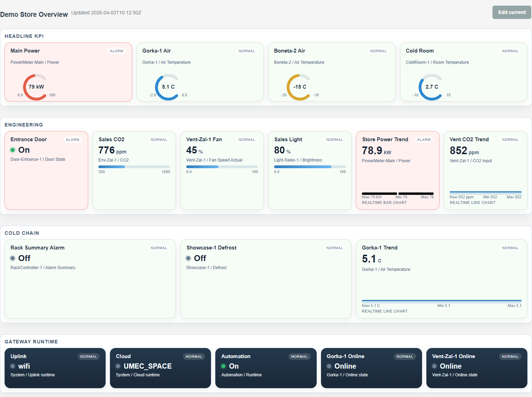Select the Cold Room temperature gauge

click(431, 87)
